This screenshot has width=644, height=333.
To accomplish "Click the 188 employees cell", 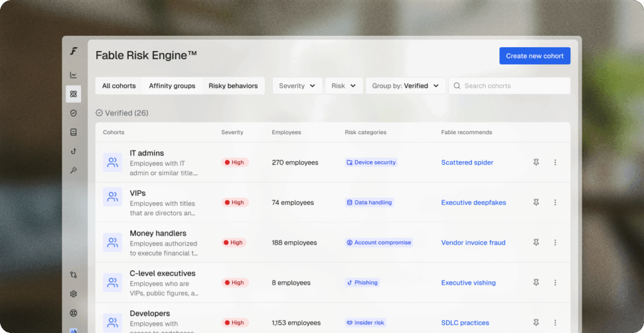I will click(294, 242).
